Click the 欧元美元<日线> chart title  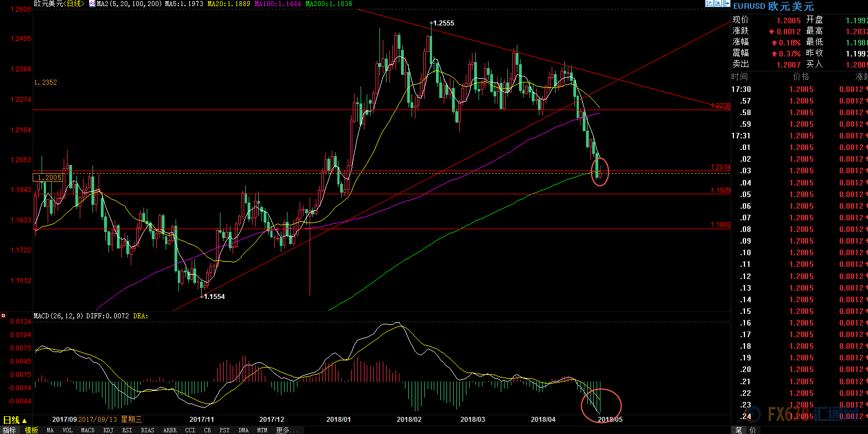(59, 4)
